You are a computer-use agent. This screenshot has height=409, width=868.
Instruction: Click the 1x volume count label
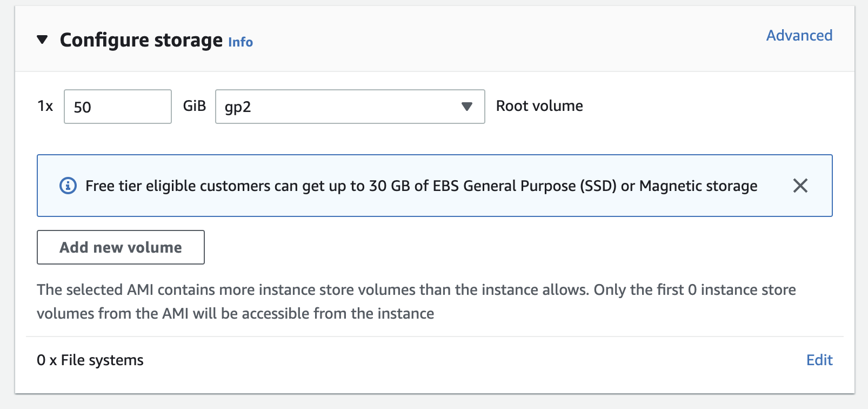click(45, 106)
